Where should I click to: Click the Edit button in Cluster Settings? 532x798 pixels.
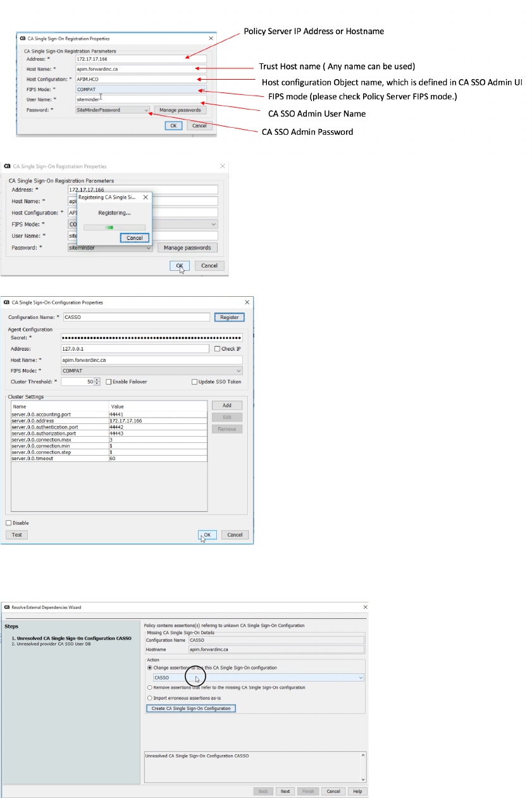(227, 417)
